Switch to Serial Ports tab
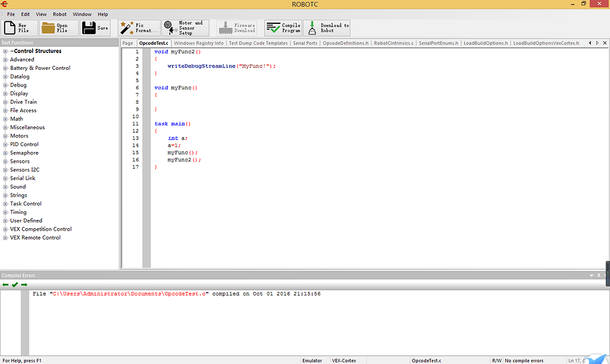 pos(305,43)
